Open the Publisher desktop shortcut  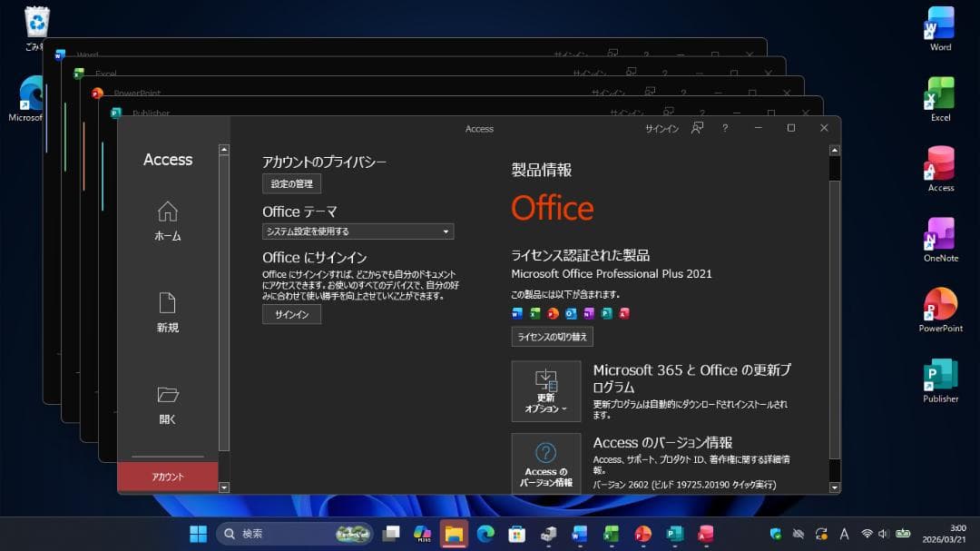click(940, 381)
